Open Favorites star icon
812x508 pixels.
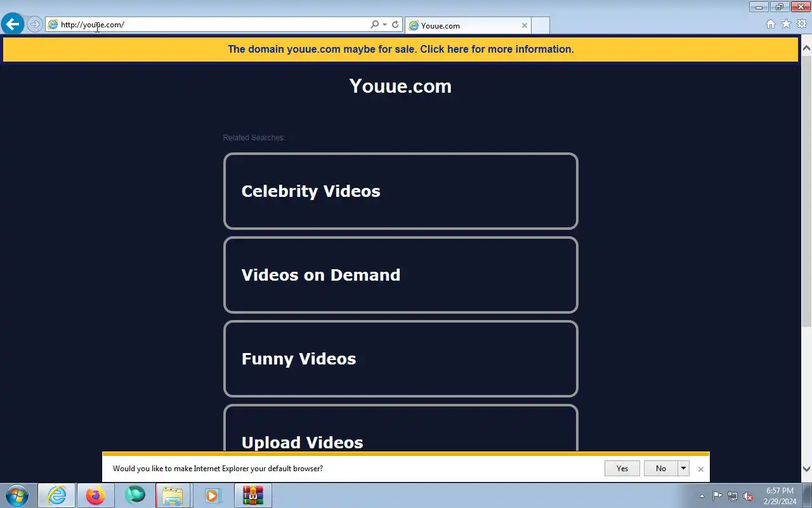pyautogui.click(x=786, y=24)
